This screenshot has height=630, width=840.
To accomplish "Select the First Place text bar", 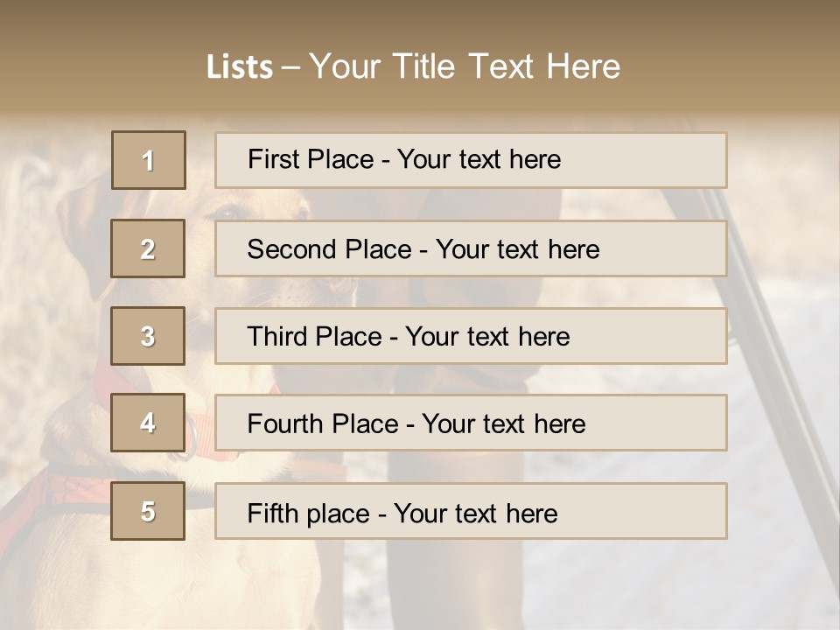I will (x=471, y=160).
